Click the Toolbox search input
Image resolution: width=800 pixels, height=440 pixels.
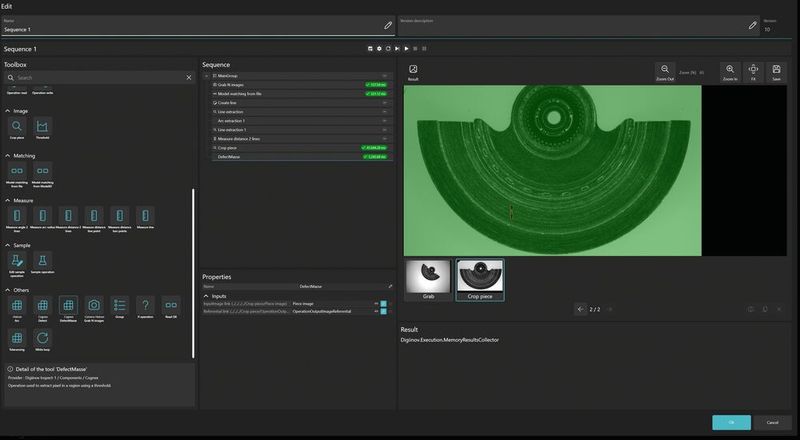coord(99,78)
